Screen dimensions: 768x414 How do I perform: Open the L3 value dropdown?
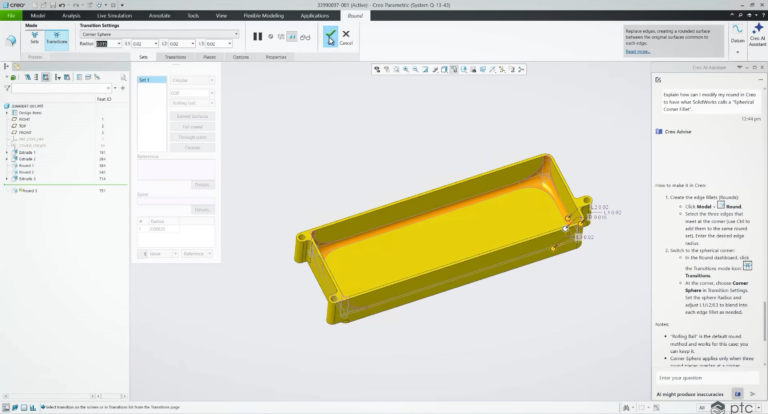[x=229, y=44]
